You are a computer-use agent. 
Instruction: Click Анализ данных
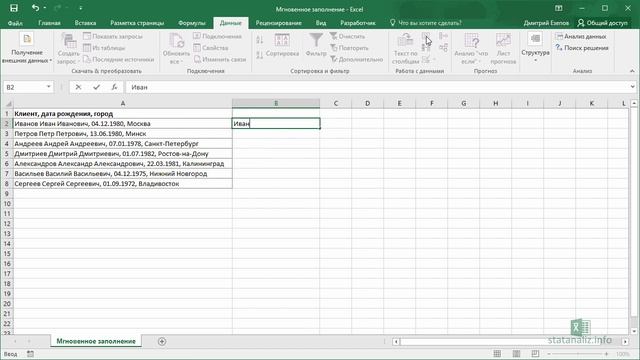coord(581,36)
